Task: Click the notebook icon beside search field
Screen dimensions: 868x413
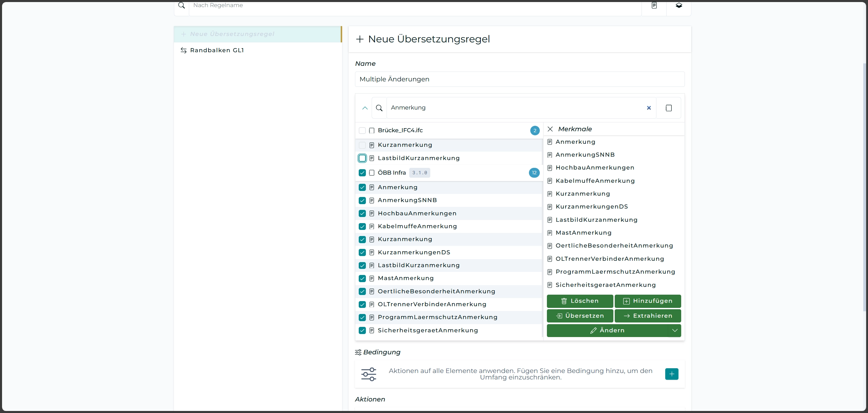Action: click(x=669, y=108)
